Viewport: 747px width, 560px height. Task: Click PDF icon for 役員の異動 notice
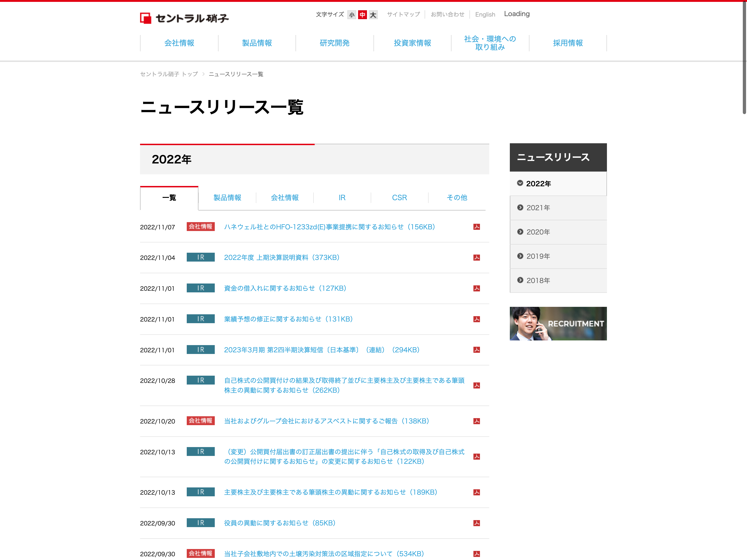click(x=476, y=523)
